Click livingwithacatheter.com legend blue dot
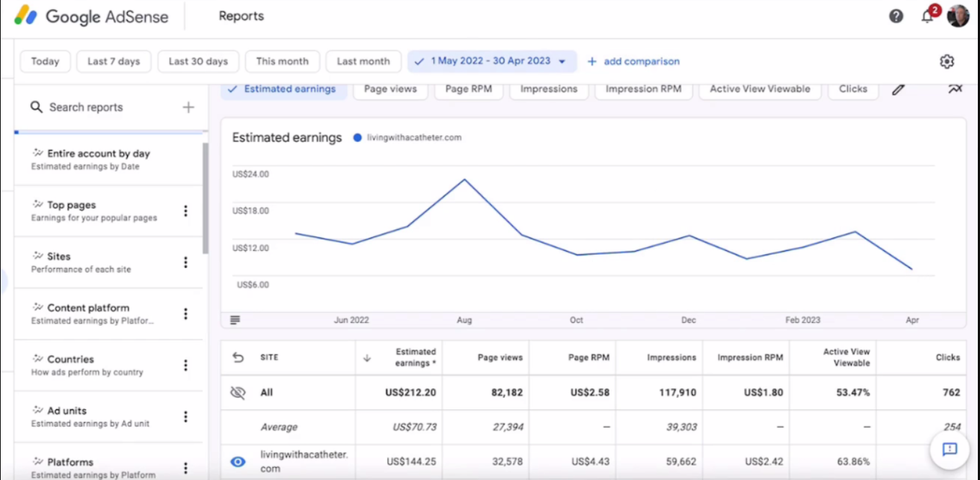Viewport: 980px width, 480px height. pyautogui.click(x=357, y=138)
